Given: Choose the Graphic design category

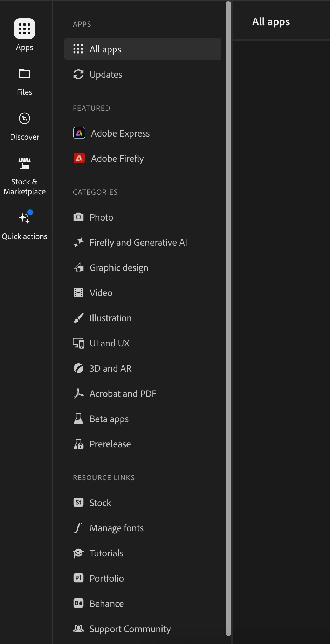Looking at the screenshot, I should (143, 267).
